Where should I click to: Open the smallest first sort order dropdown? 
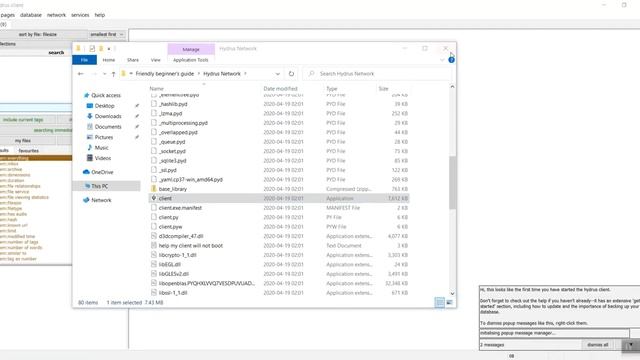click(107, 35)
